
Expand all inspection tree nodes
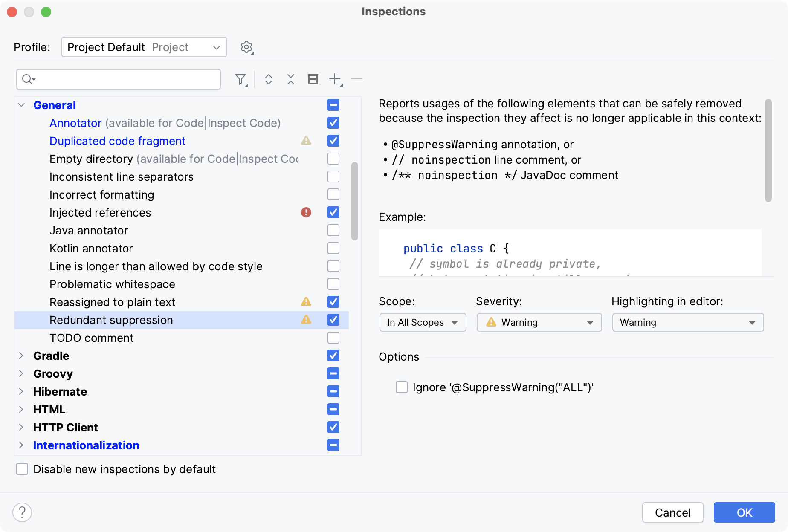click(x=269, y=79)
